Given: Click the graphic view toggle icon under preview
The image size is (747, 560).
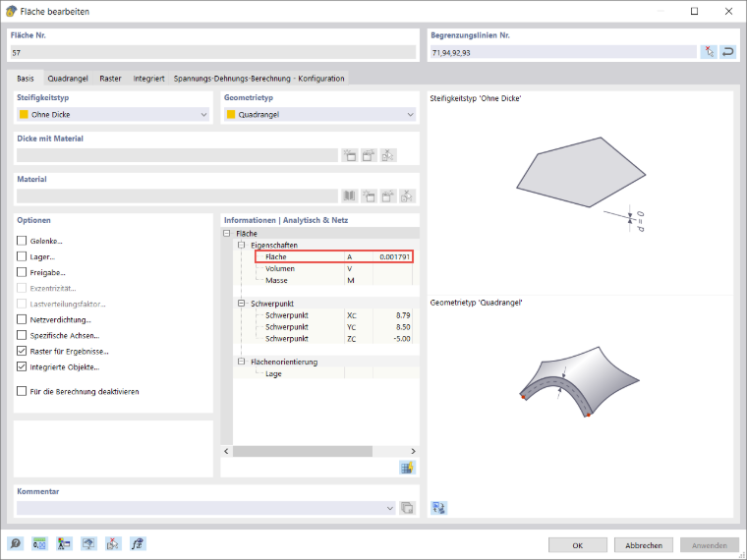Looking at the screenshot, I should [x=438, y=508].
